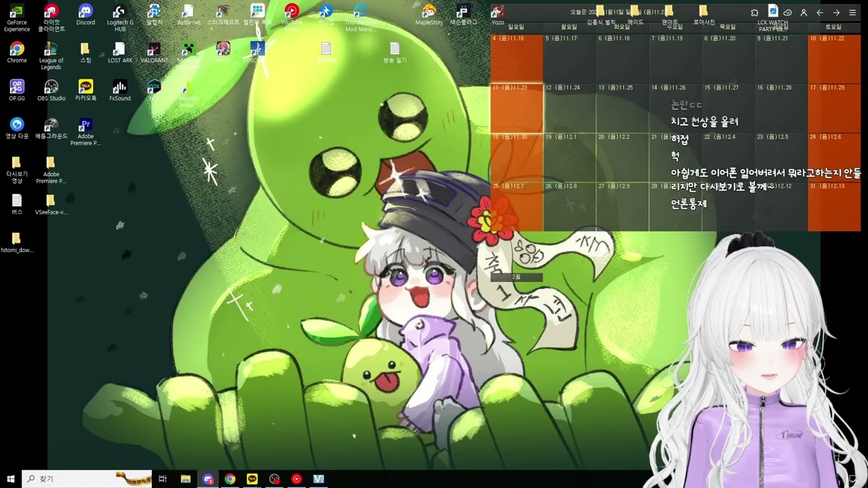Select calendar cell 20 (음)12.2
Image resolution: width=868 pixels, height=488 pixels.
tap(623, 157)
